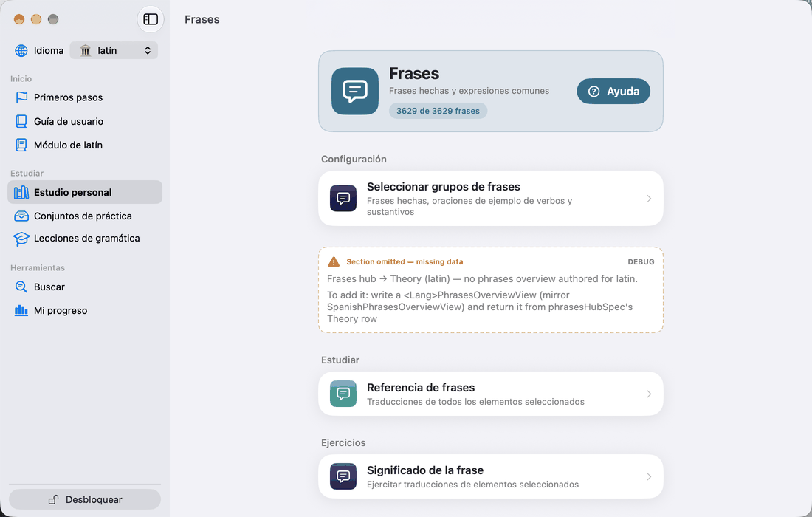
Task: Open Guía de usuario book icon
Action: [x=21, y=121]
